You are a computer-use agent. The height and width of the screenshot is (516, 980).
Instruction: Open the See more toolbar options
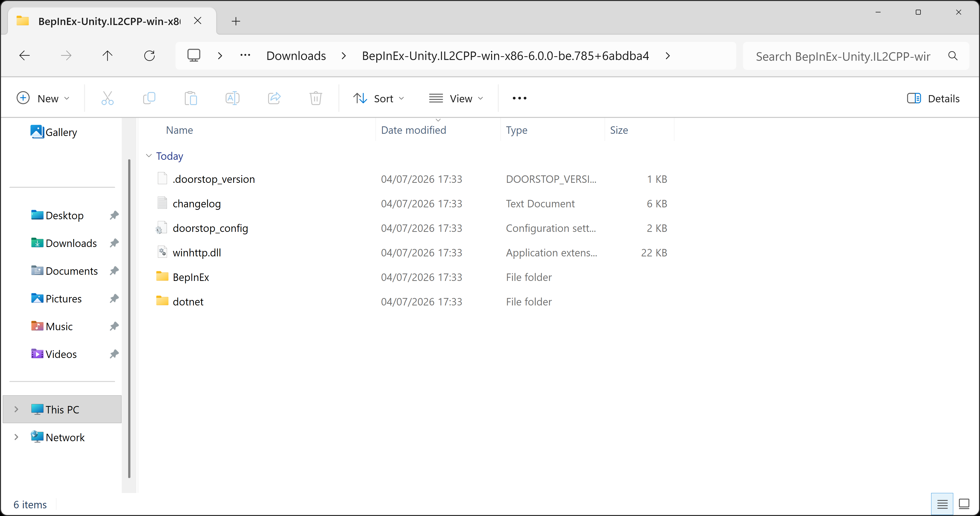coord(520,98)
